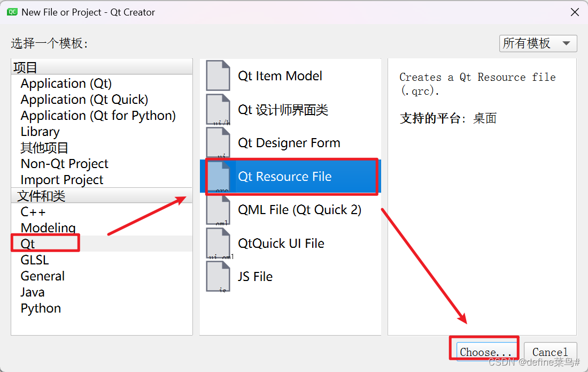The height and width of the screenshot is (372, 588).
Task: Choose the JS File template
Action: coord(290,277)
